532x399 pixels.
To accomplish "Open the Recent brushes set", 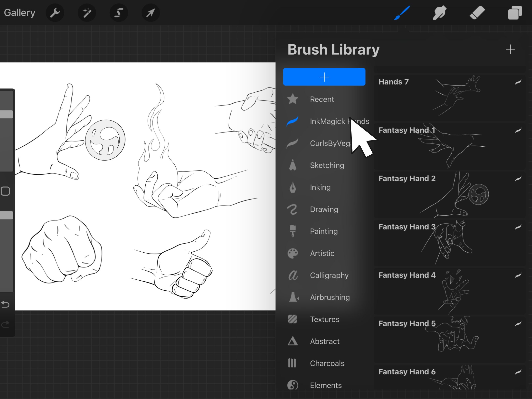I will (322, 99).
